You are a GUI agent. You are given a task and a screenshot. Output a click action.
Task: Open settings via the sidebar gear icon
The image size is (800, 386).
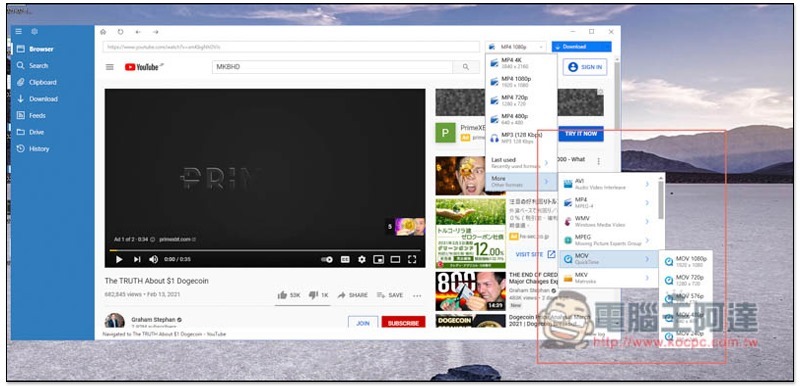pyautogui.click(x=34, y=32)
